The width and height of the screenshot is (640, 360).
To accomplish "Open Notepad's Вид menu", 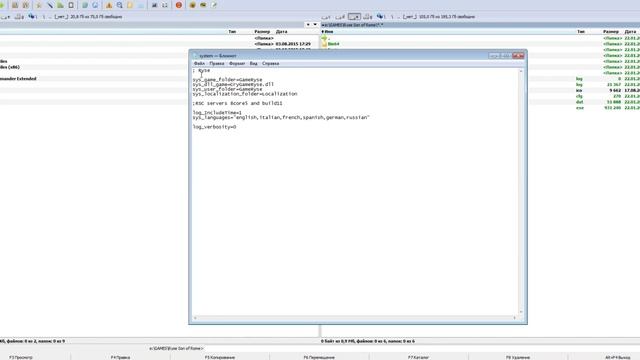I will click(x=253, y=64).
